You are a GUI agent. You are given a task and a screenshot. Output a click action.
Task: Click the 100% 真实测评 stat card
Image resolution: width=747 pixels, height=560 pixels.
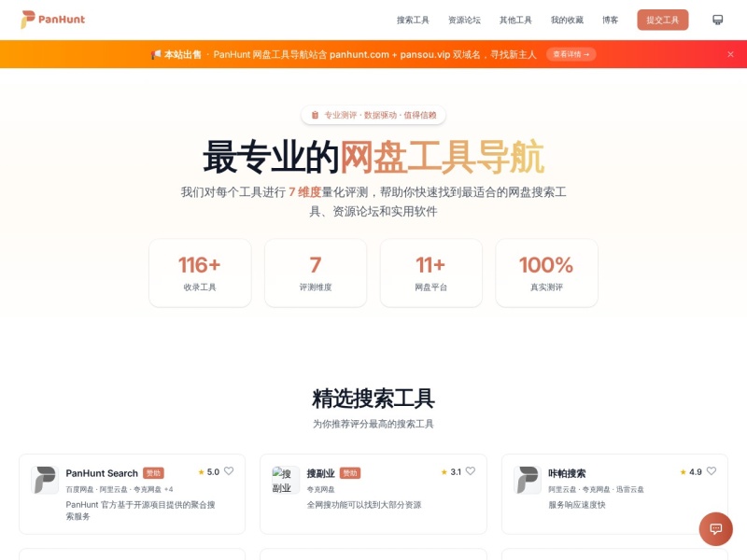[x=546, y=273]
